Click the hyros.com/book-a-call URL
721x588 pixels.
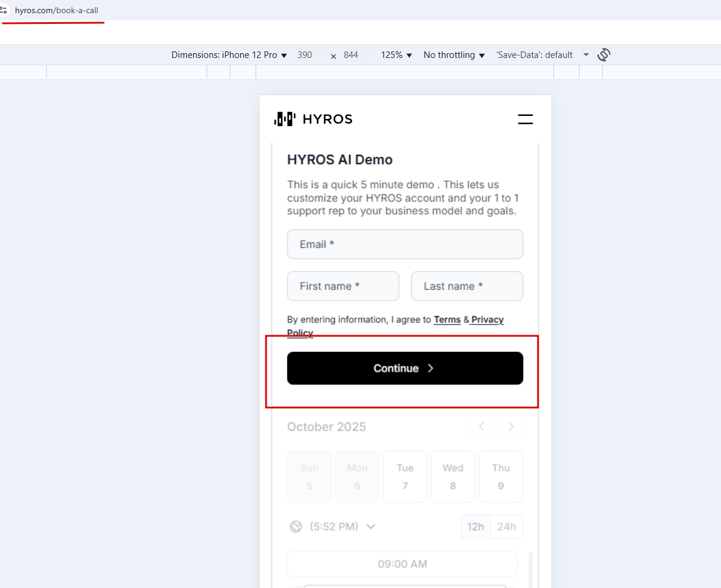[x=57, y=10]
